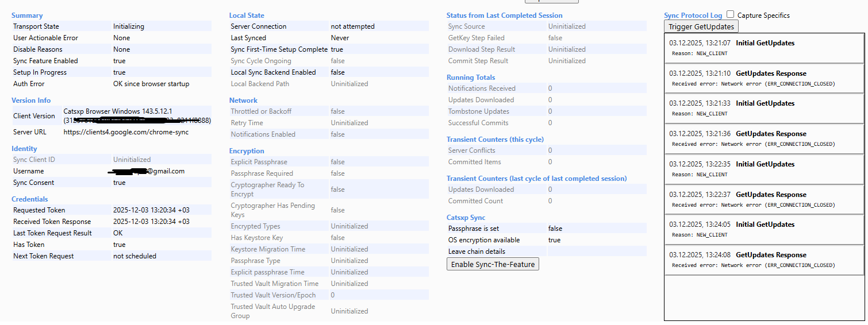Click the Credentials section heading
This screenshot has width=868, height=325.
(x=30, y=199)
